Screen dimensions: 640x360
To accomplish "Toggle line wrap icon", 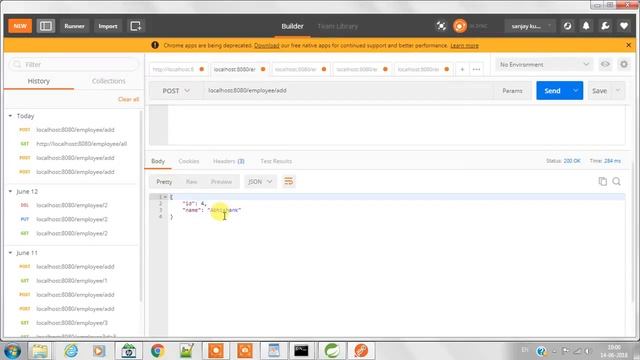I will pyautogui.click(x=289, y=182).
